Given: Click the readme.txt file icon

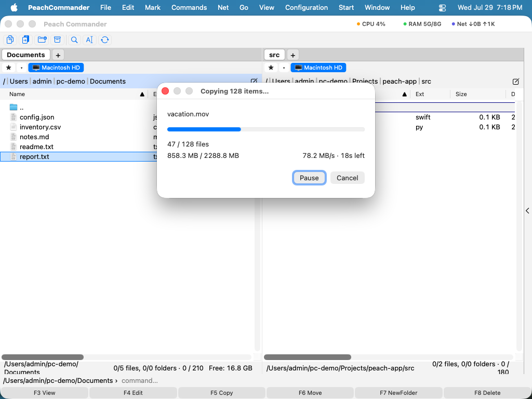Looking at the screenshot, I should [13, 147].
